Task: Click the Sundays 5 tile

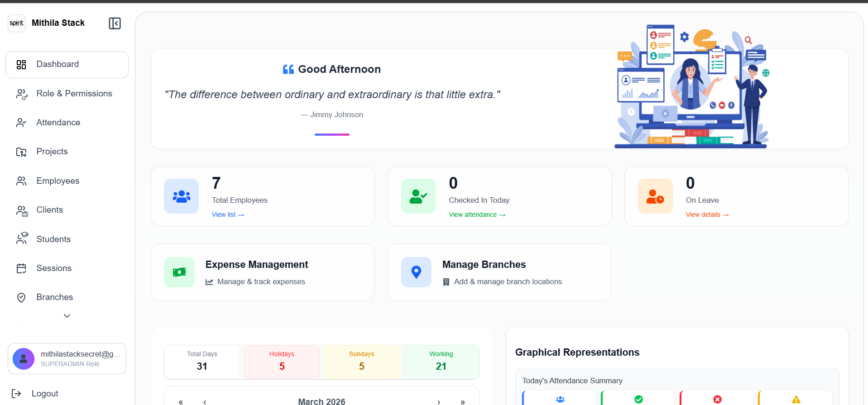Action: [x=361, y=362]
